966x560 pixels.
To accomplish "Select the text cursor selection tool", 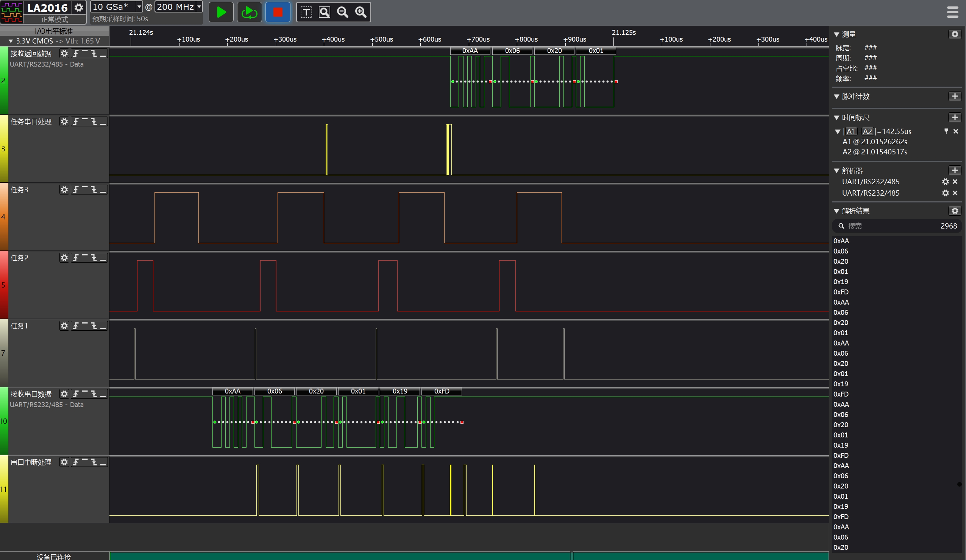I will click(306, 12).
